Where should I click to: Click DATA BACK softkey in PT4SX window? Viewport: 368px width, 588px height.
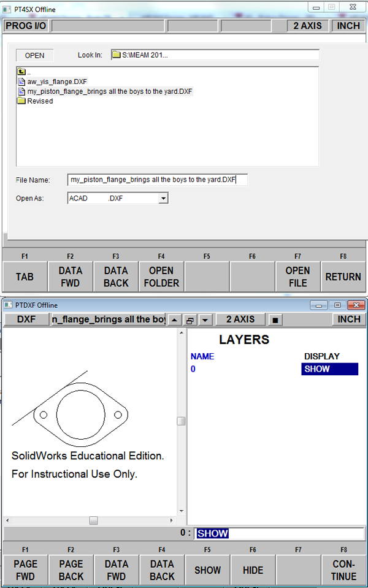pyautogui.click(x=116, y=277)
